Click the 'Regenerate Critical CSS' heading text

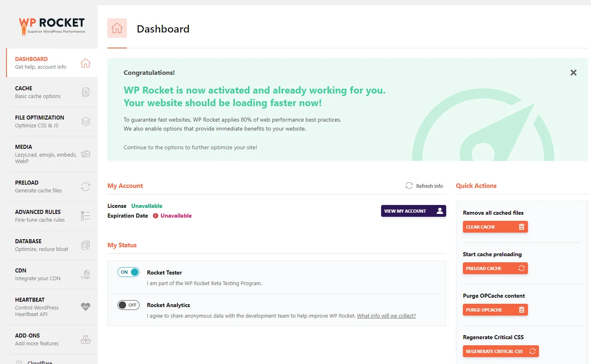pos(493,337)
